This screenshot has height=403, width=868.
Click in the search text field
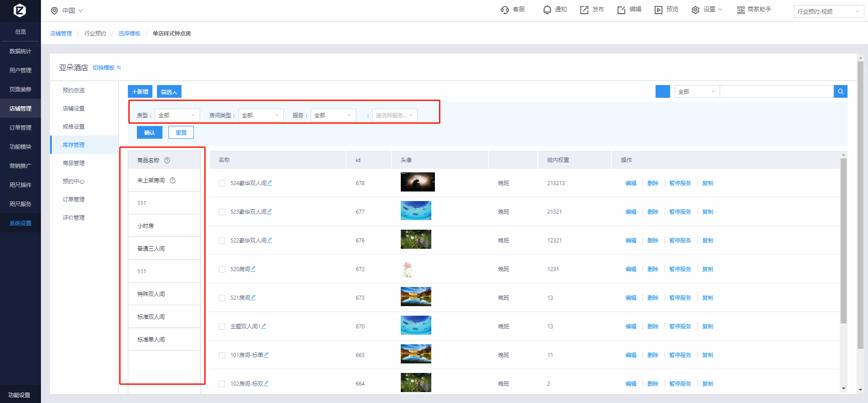[777, 91]
